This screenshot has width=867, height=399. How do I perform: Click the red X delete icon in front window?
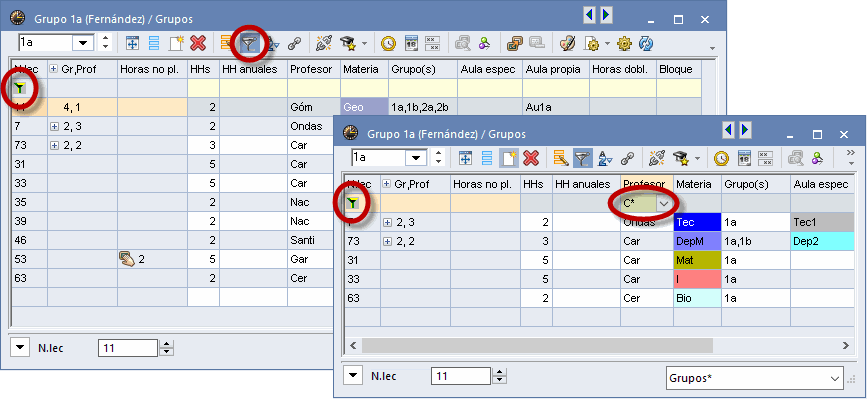click(531, 159)
